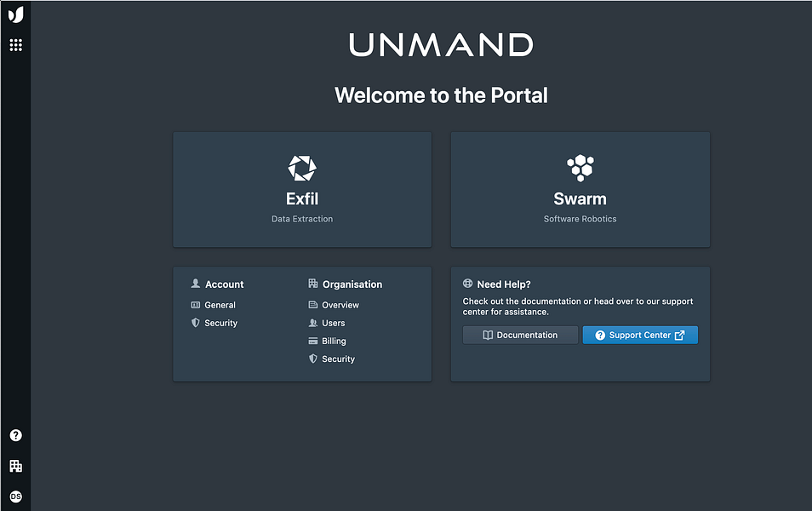Open the Swarm Software Robotics card
This screenshot has height=511, width=812.
580,190
